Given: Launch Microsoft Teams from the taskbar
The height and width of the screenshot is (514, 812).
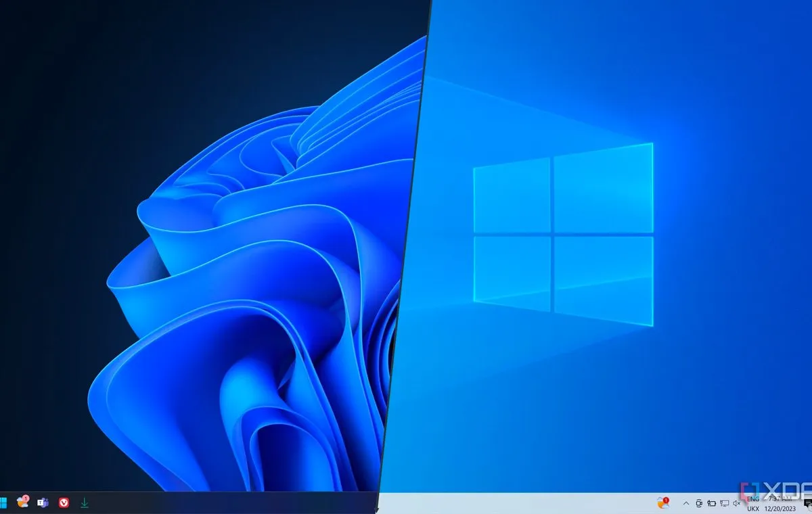Looking at the screenshot, I should tap(43, 503).
